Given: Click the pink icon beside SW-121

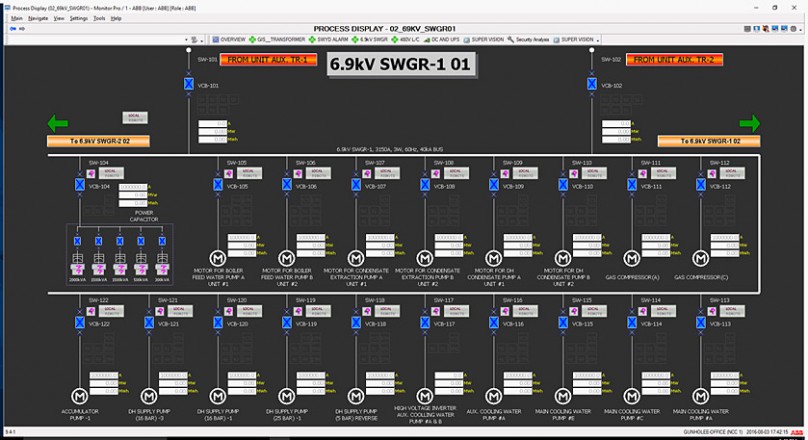Looking at the screenshot, I should pyautogui.click(x=160, y=311).
